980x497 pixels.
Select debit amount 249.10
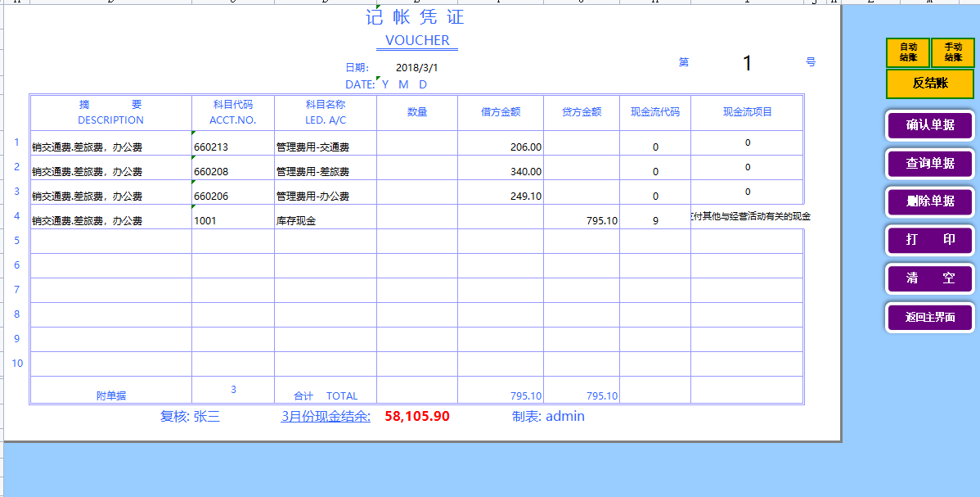(501, 192)
